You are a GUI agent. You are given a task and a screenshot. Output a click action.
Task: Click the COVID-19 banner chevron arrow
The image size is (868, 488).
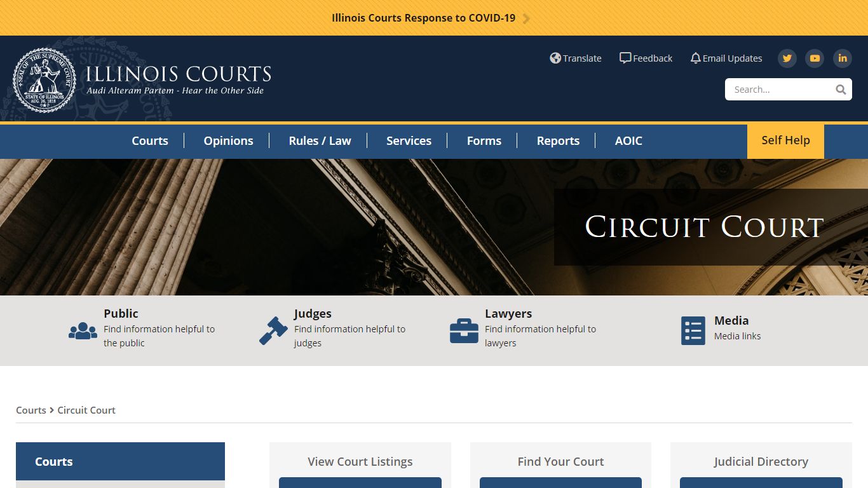click(x=526, y=18)
